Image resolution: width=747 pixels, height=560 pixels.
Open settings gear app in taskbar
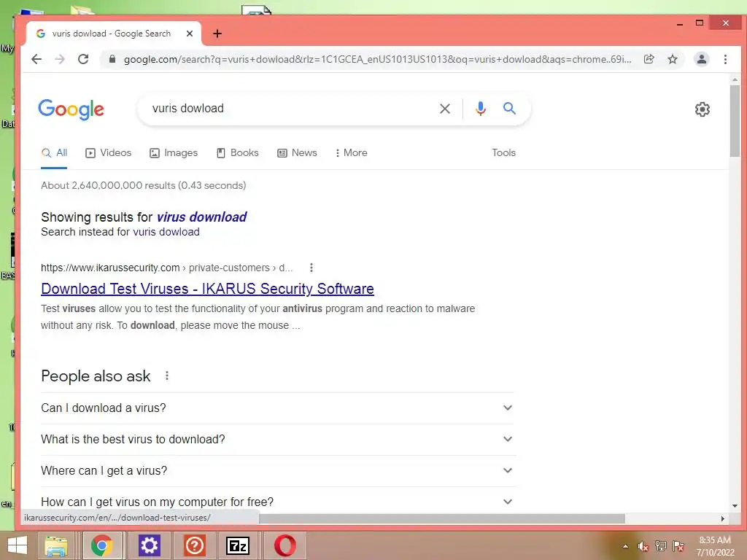coord(149,545)
